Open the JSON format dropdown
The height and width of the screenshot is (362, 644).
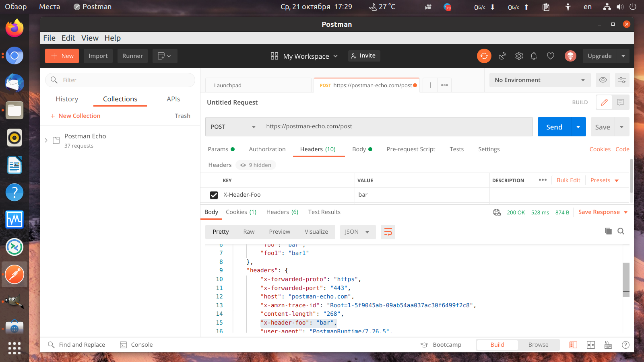click(x=357, y=232)
